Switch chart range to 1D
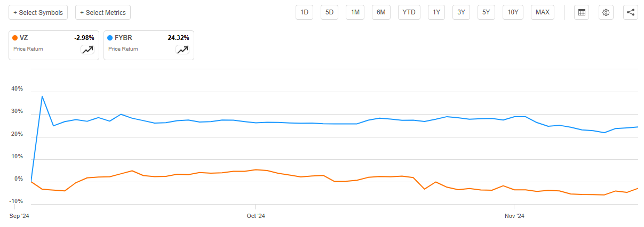This screenshot has width=644, height=227. tap(305, 12)
